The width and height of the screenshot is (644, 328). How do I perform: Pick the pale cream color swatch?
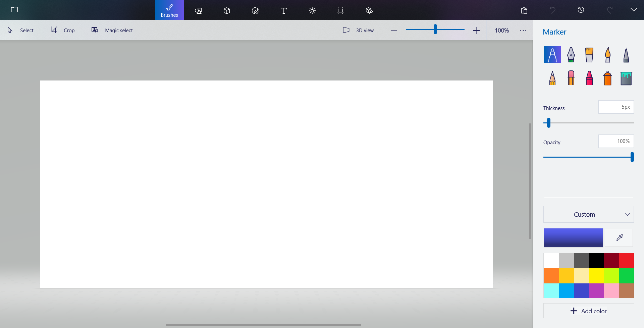(x=581, y=276)
